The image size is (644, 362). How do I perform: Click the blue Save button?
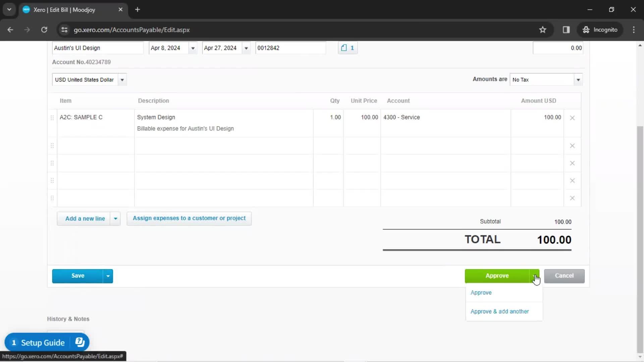pos(77,276)
